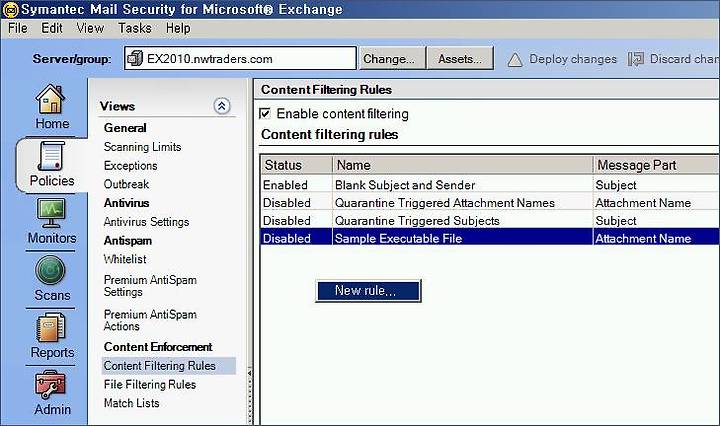Open Match Lists view
This screenshot has width=720, height=426.
click(131, 403)
